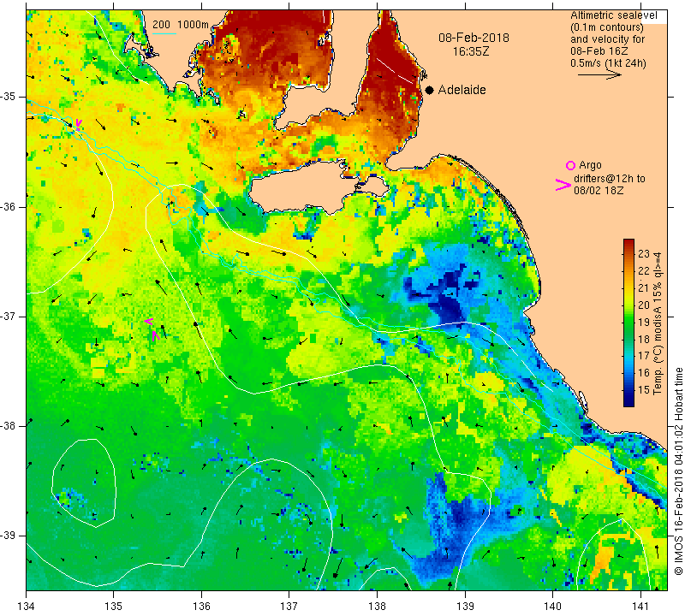Click the magenta drifter arrowhead legend symbol
This screenshot has width=685, height=616.
pos(563,185)
